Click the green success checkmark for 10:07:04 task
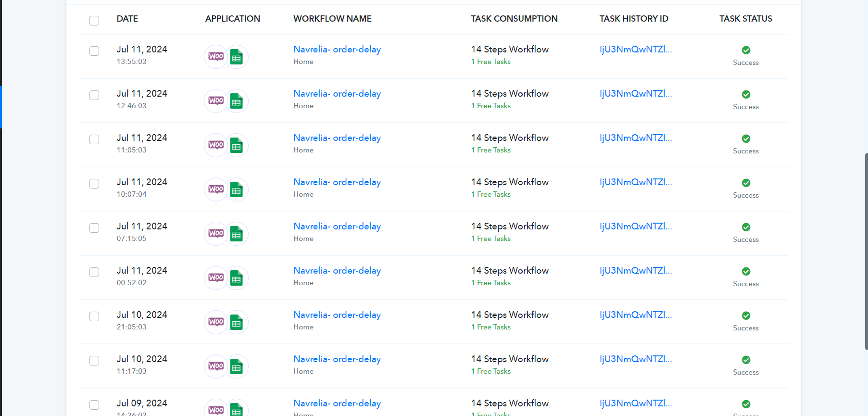The height and width of the screenshot is (416, 868). point(746,183)
